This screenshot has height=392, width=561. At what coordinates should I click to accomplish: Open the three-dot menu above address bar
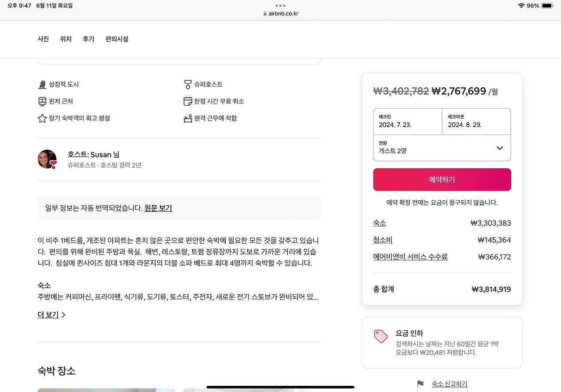(x=280, y=6)
